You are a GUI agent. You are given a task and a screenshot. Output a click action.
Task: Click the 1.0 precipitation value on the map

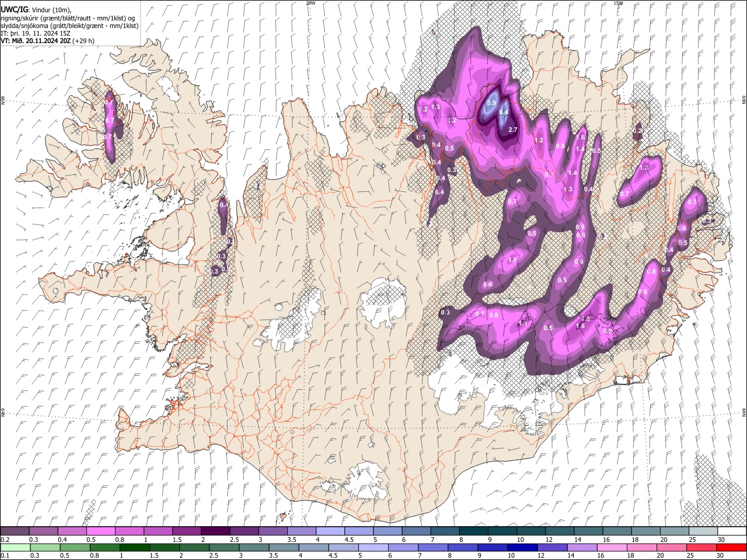click(x=513, y=260)
